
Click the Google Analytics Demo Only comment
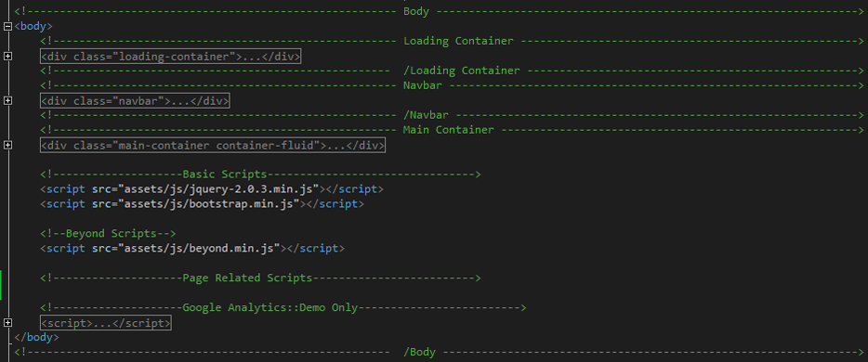pos(283,307)
